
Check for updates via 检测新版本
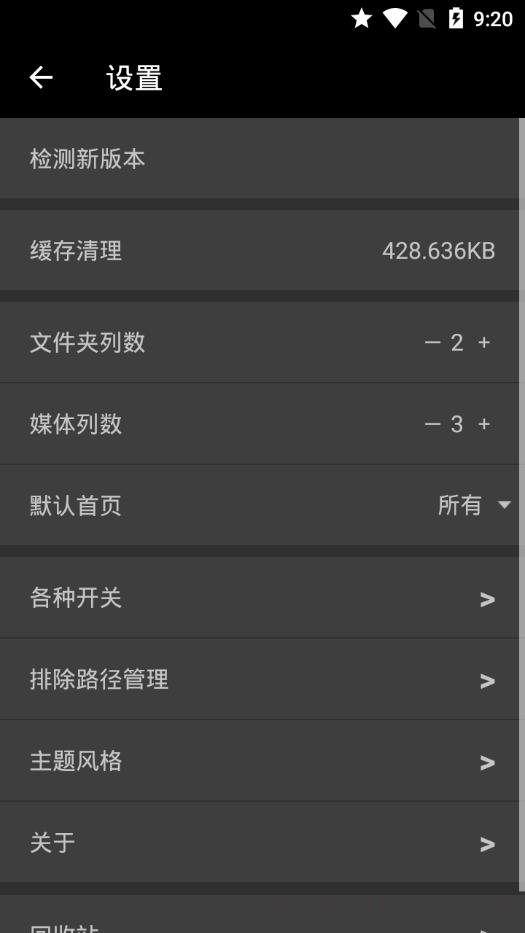(x=260, y=158)
